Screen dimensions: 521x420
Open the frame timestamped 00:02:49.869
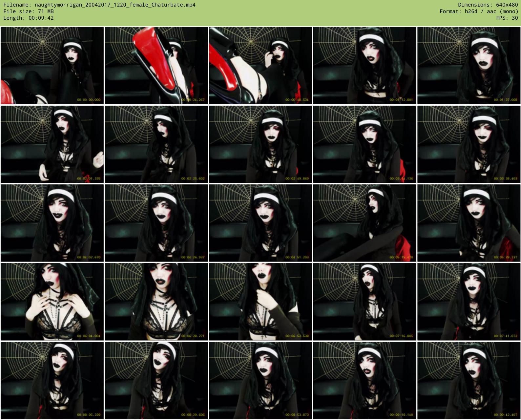[260, 144]
